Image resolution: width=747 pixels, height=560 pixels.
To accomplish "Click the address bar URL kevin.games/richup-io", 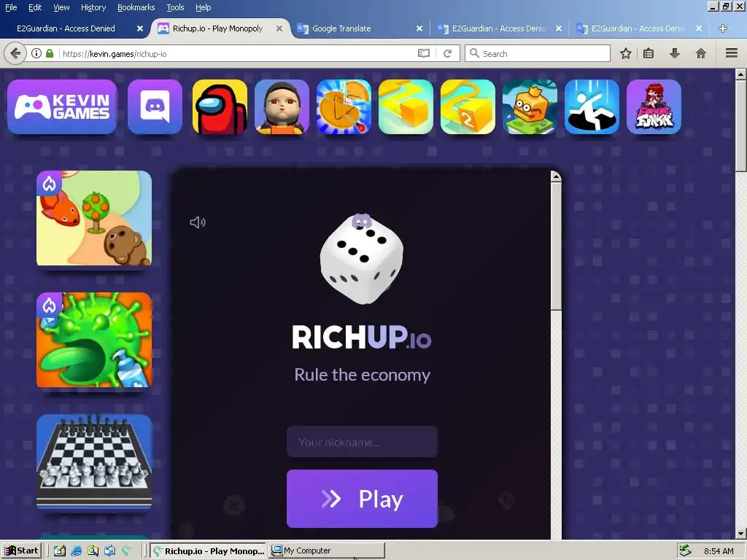I will click(115, 54).
